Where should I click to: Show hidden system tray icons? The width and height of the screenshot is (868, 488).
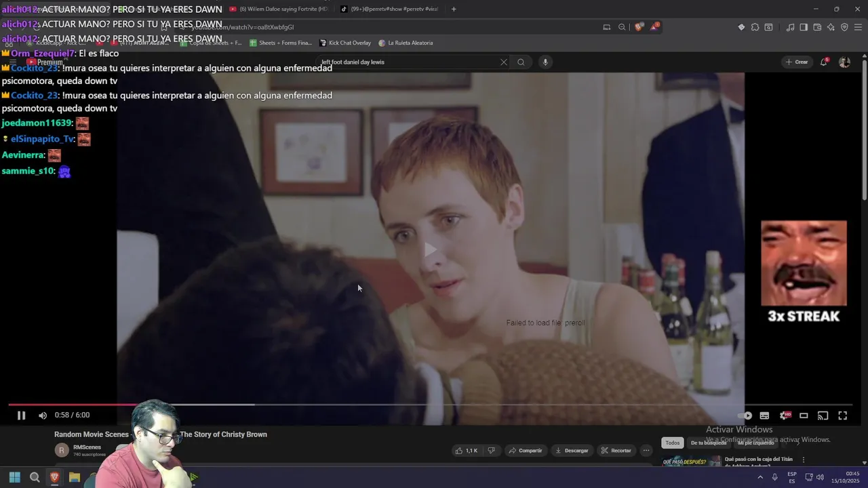759,477
